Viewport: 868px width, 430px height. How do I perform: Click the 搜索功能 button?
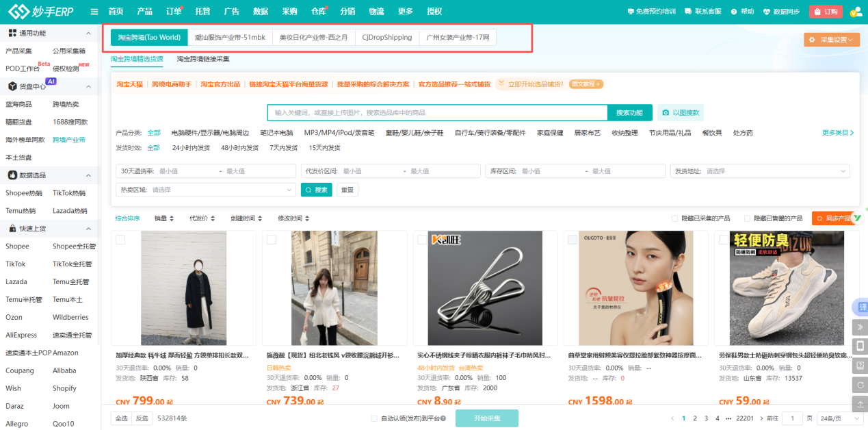point(629,112)
